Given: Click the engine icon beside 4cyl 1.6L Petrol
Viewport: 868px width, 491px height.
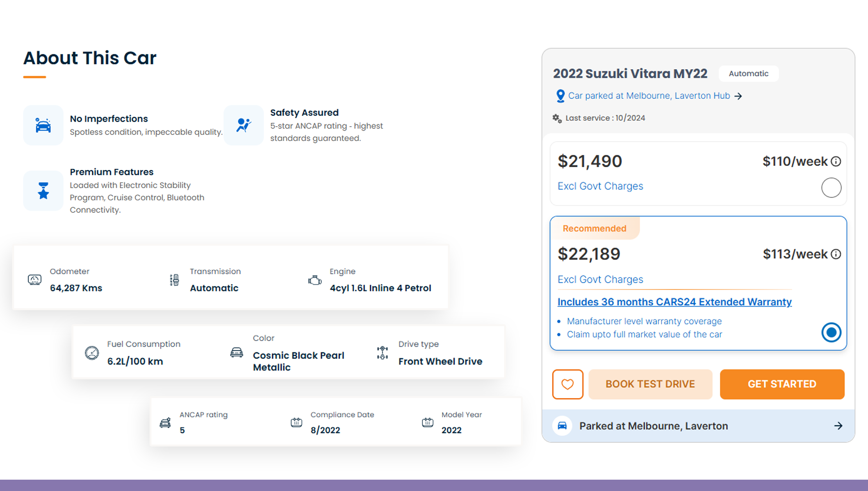Looking at the screenshot, I should (x=315, y=280).
